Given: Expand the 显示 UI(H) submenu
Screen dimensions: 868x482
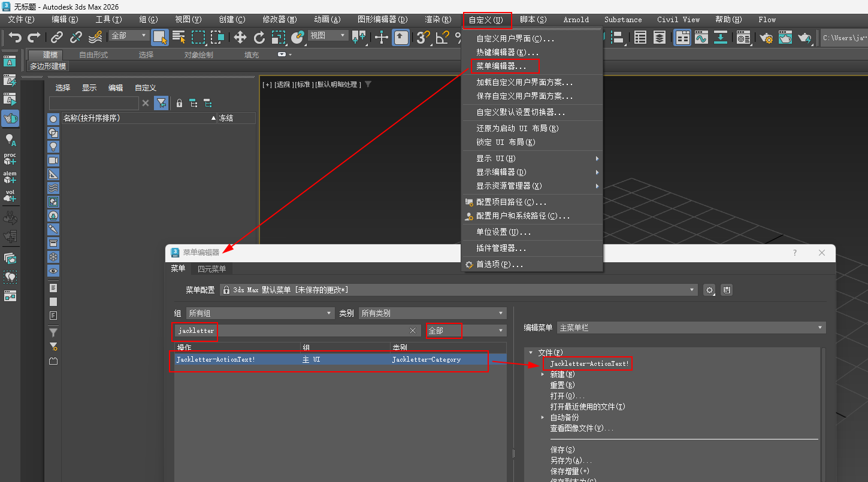Looking at the screenshot, I should point(532,158).
